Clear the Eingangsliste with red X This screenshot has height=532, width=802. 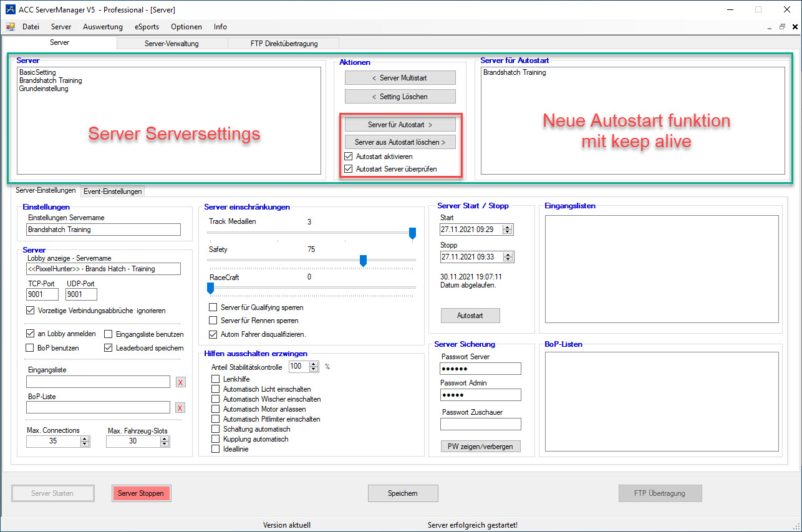[x=180, y=382]
